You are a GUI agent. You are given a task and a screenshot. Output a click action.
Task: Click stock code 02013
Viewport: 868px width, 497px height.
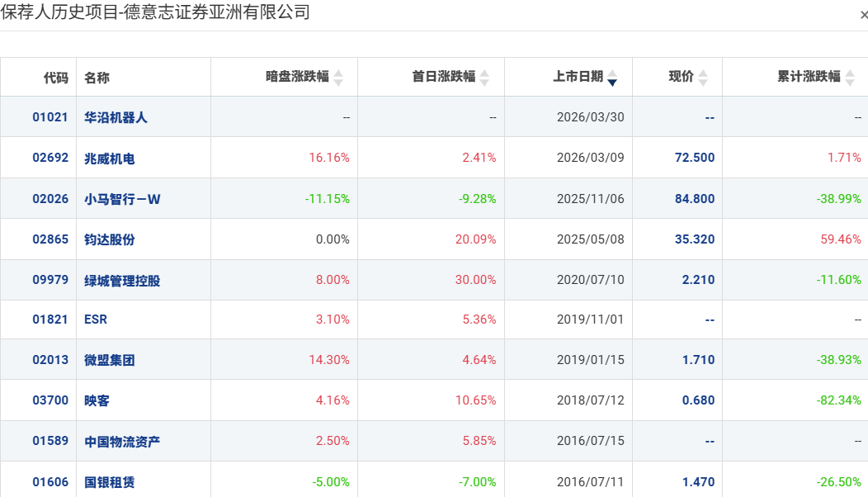tap(50, 360)
